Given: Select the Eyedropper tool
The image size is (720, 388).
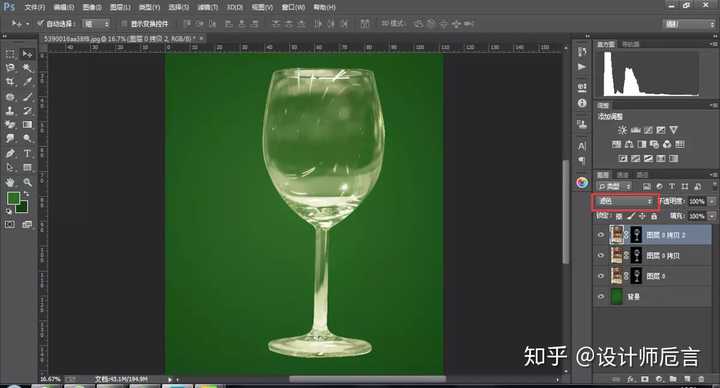Looking at the screenshot, I should pos(28,82).
